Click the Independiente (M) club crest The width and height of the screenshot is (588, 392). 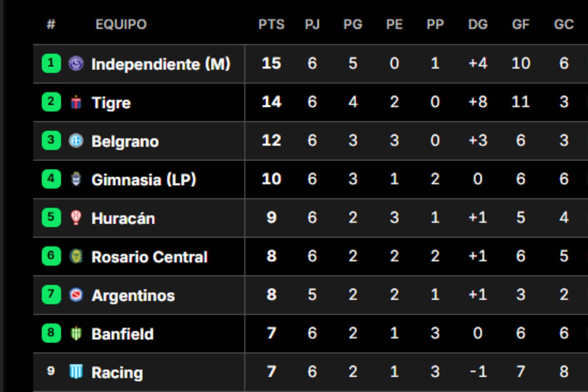click(x=76, y=64)
